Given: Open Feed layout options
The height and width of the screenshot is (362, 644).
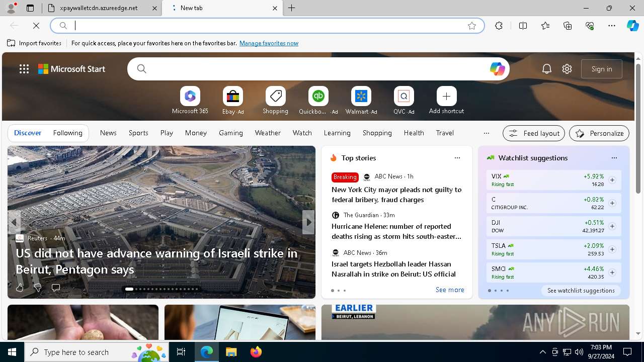Looking at the screenshot, I should tap(534, 133).
